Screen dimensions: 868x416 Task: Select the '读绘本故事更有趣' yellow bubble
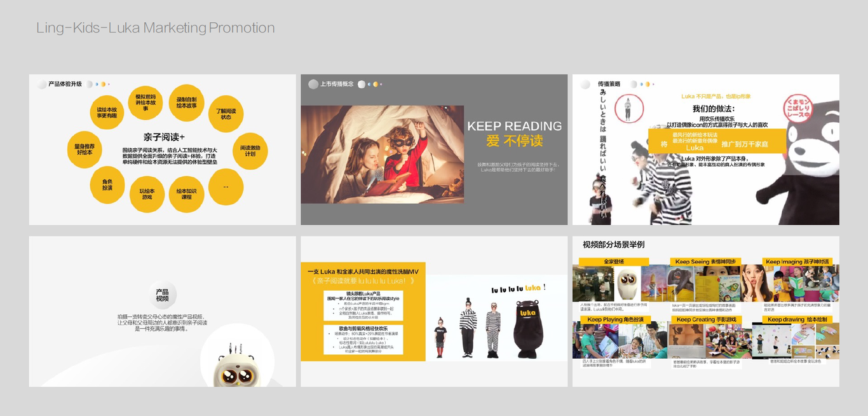(107, 113)
